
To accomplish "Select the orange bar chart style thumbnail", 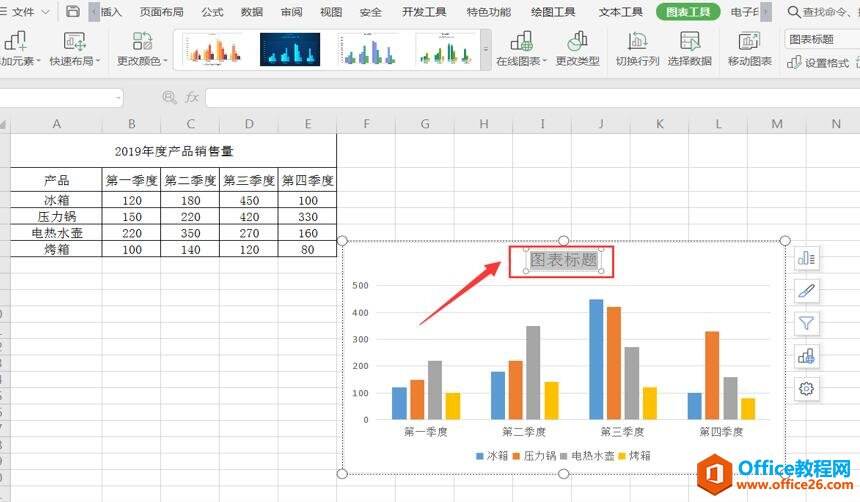I will 213,50.
